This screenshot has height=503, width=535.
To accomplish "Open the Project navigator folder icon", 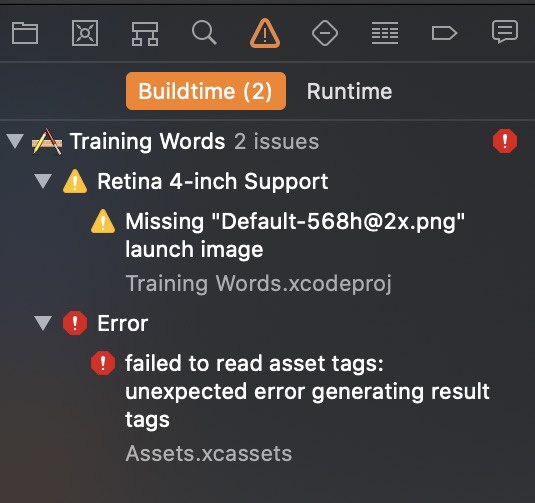I will point(25,33).
